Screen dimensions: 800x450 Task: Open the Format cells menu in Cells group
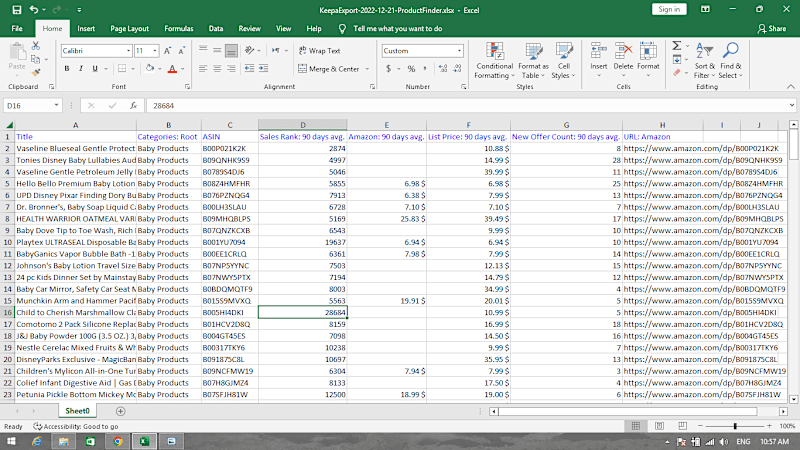click(648, 60)
